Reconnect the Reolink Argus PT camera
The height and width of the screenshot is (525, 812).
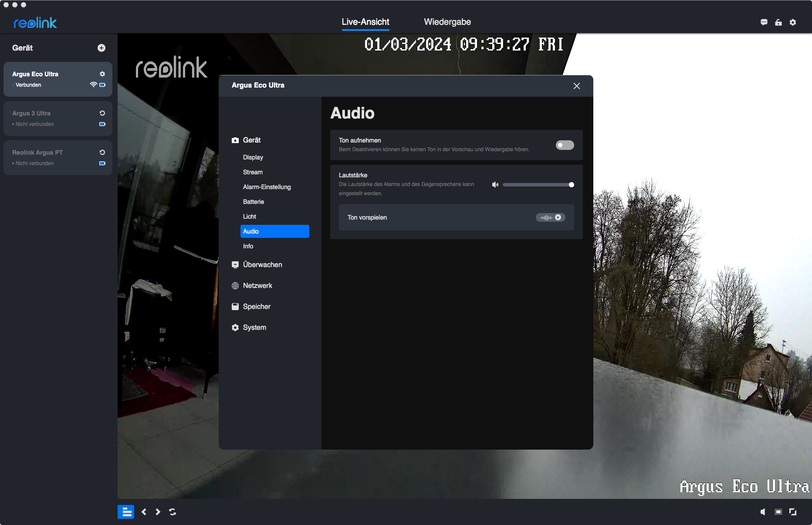coord(102,152)
